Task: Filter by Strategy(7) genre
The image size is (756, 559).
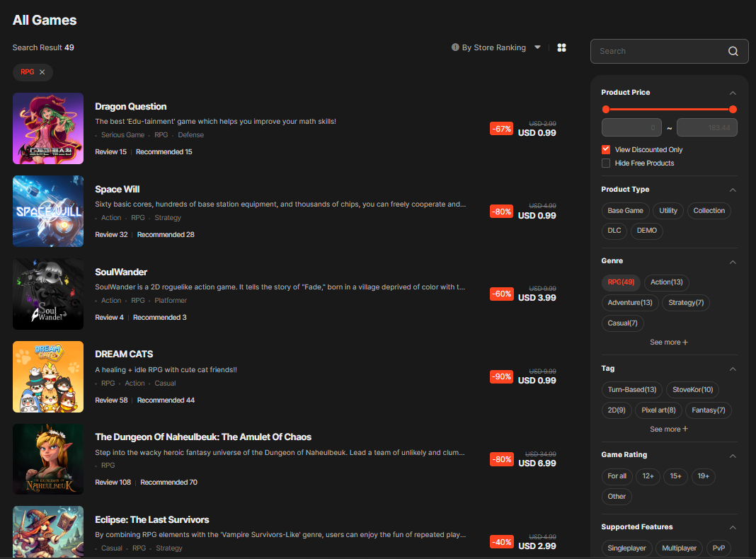Action: pyautogui.click(x=686, y=303)
